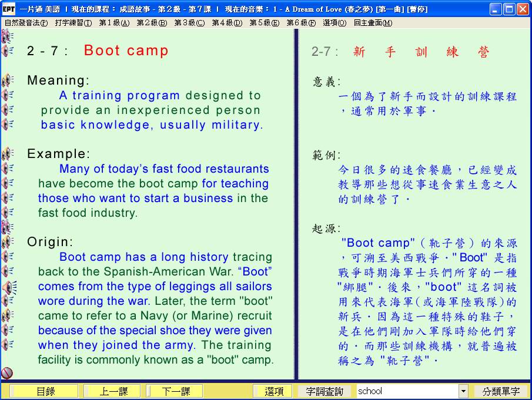Click large active speaker by 'comes from the type'

pyautogui.click(x=8, y=287)
